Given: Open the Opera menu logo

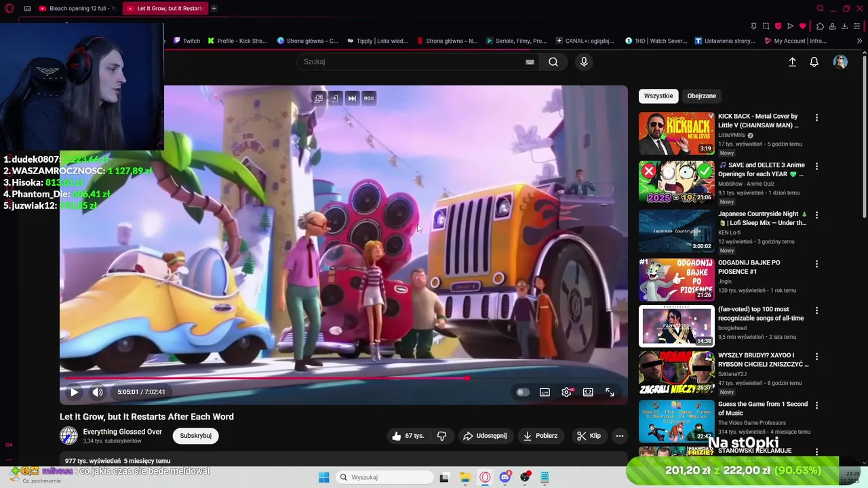Looking at the screenshot, I should 9,8.
